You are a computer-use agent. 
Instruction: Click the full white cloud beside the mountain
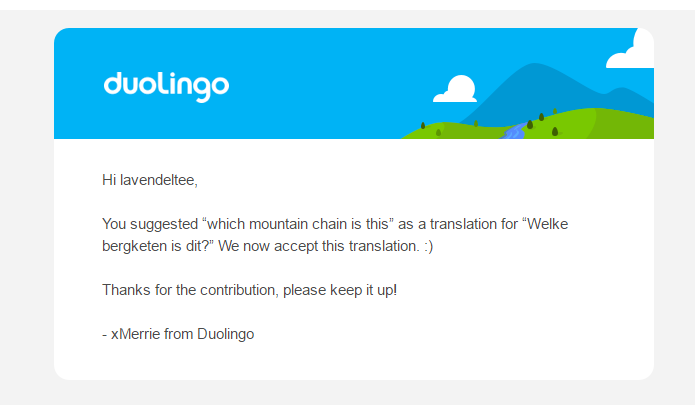coord(455,89)
